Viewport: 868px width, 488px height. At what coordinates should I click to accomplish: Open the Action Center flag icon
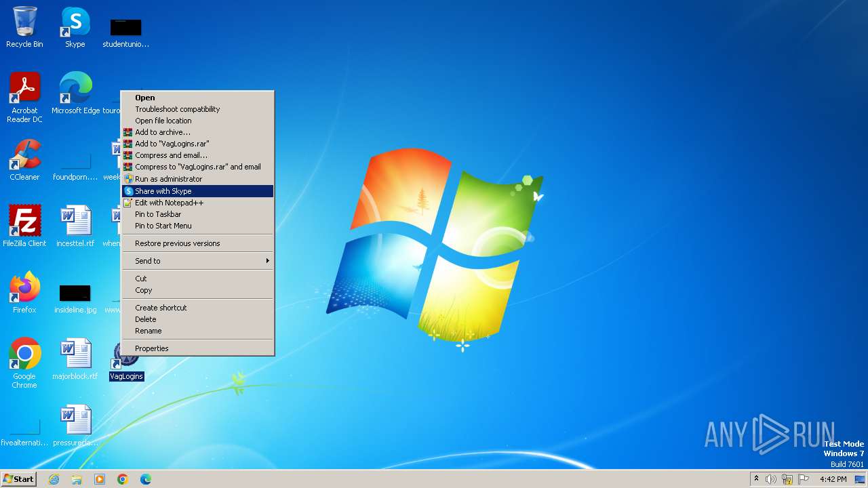click(804, 479)
